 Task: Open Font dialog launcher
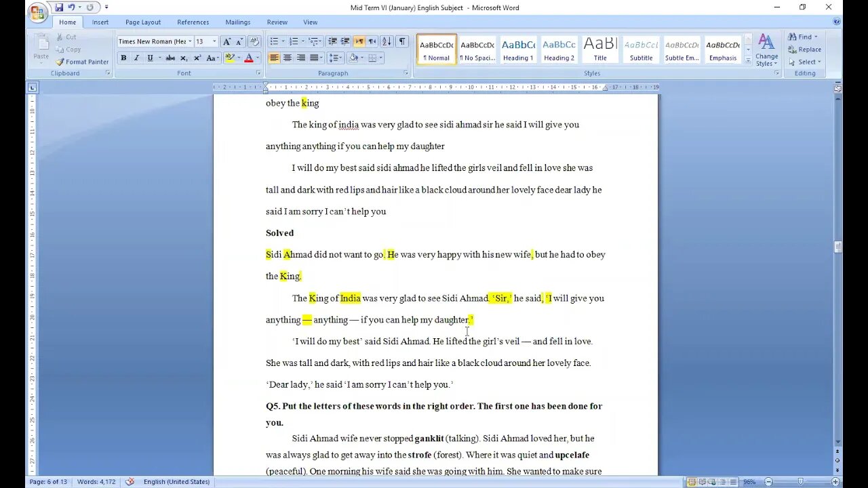(258, 73)
